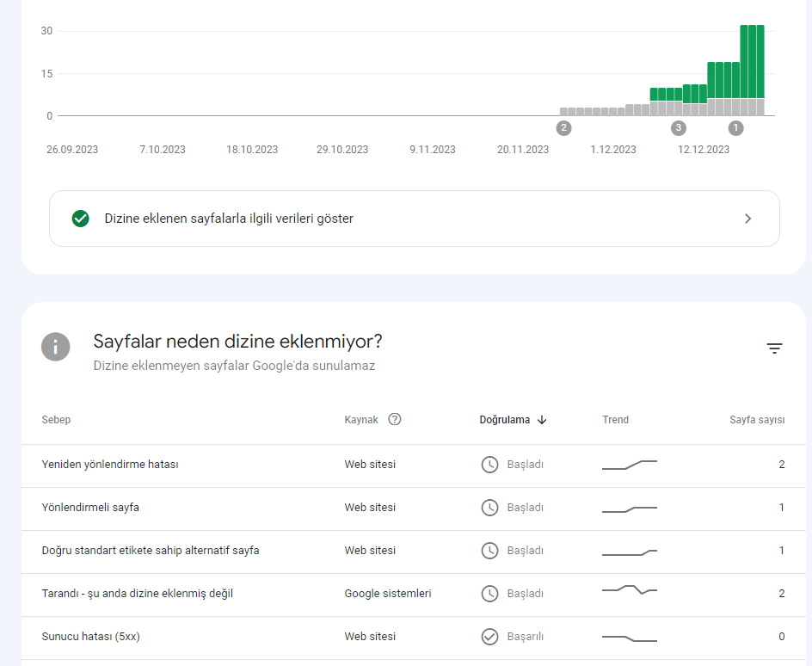Select chart annotation marker 3
The height and width of the screenshot is (666, 812).
[x=679, y=128]
